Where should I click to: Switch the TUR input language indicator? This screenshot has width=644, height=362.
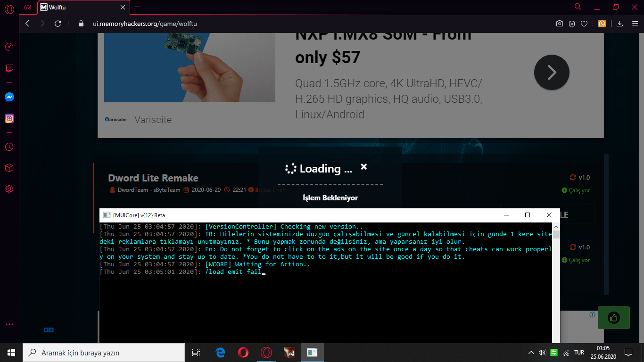point(579,353)
